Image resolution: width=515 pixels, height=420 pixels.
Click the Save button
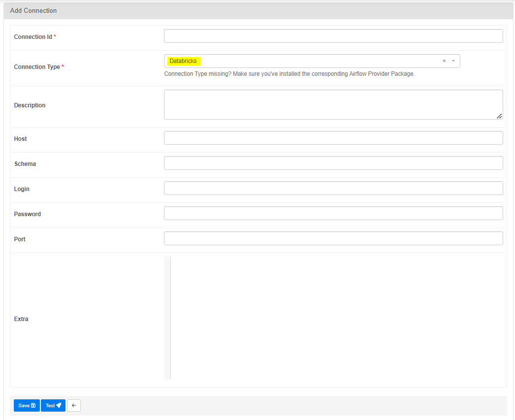27,405
